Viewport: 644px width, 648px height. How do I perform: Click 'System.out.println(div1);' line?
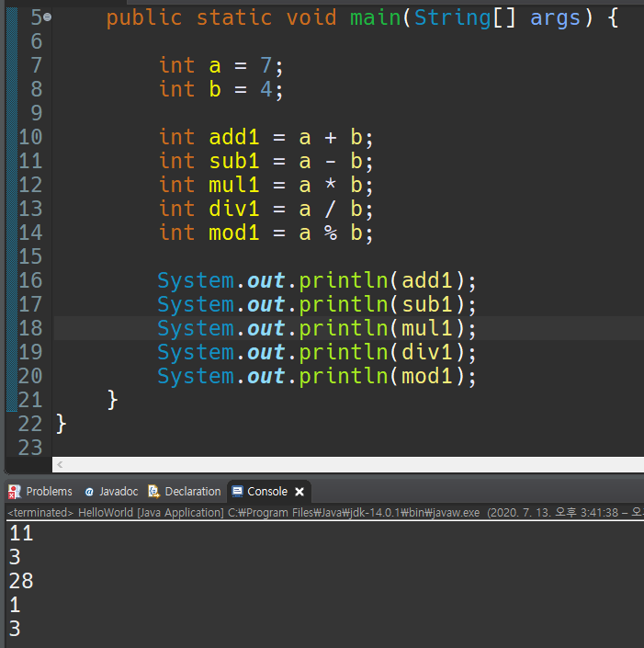pos(317,353)
